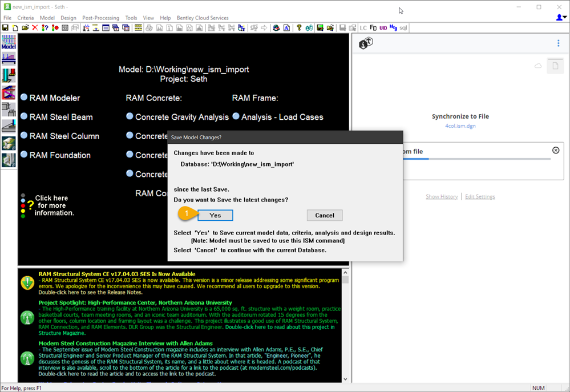Open the foundation module icon in sidebar

click(9, 126)
